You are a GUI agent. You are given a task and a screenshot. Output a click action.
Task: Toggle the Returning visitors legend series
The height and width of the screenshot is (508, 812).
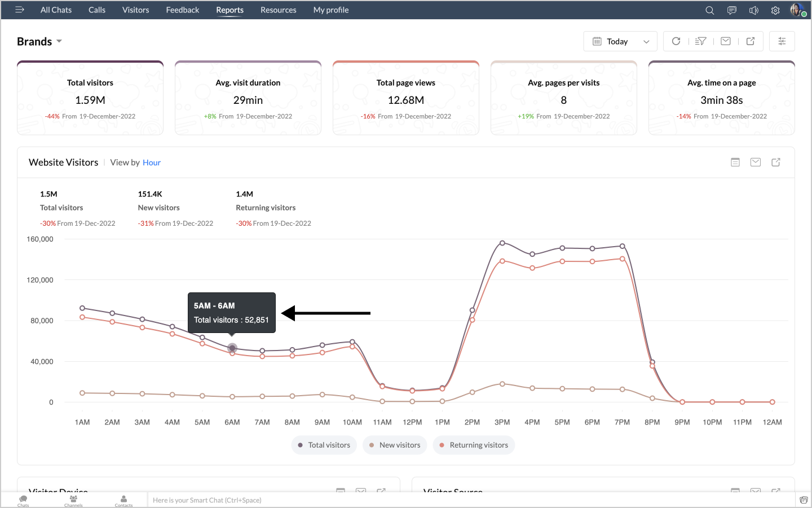[474, 445]
